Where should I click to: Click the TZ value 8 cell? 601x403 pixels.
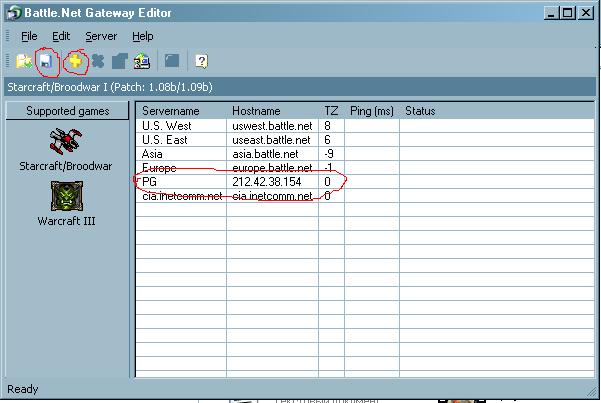[x=331, y=126]
